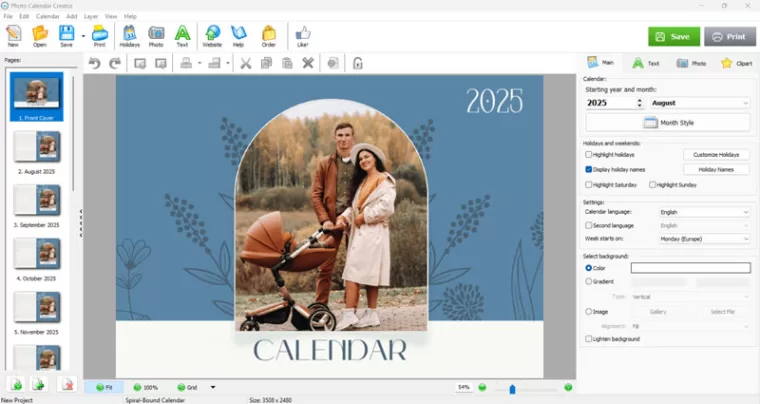Undo the last action
Screen dimensions: 760x404
[95, 63]
